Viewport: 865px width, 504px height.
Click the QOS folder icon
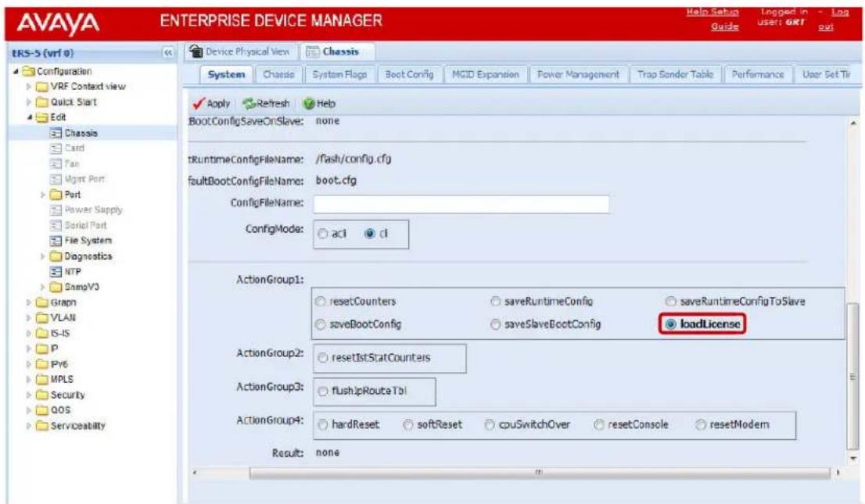[42, 410]
